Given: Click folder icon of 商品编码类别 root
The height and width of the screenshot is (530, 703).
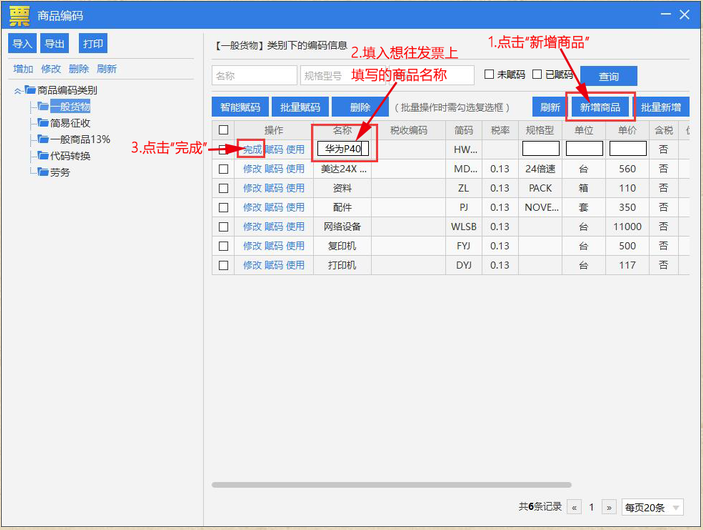Looking at the screenshot, I should pyautogui.click(x=30, y=90).
